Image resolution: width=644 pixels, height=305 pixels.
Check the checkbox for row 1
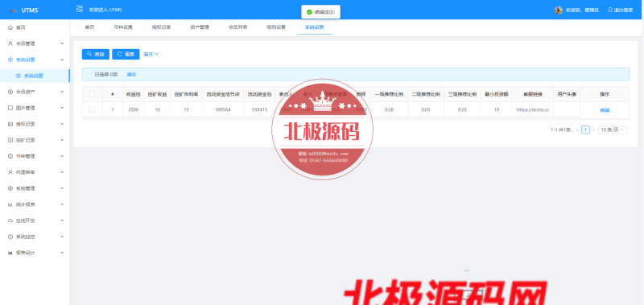pyautogui.click(x=92, y=109)
